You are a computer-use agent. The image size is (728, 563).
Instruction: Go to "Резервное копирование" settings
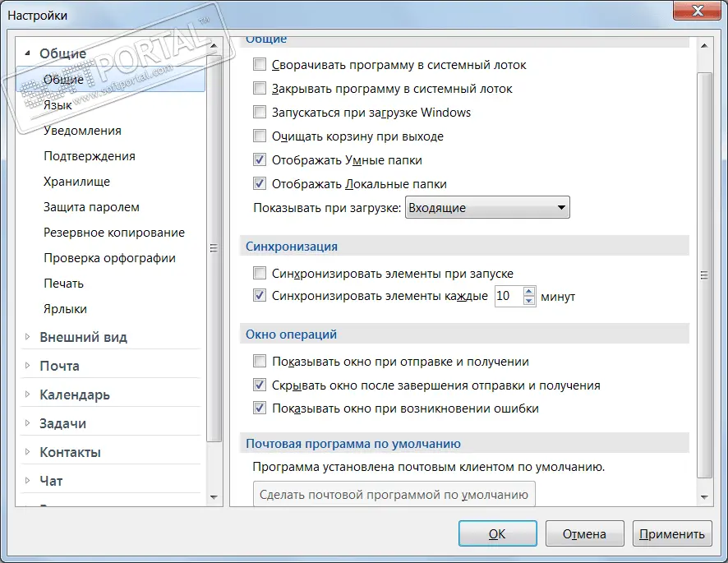(x=114, y=233)
